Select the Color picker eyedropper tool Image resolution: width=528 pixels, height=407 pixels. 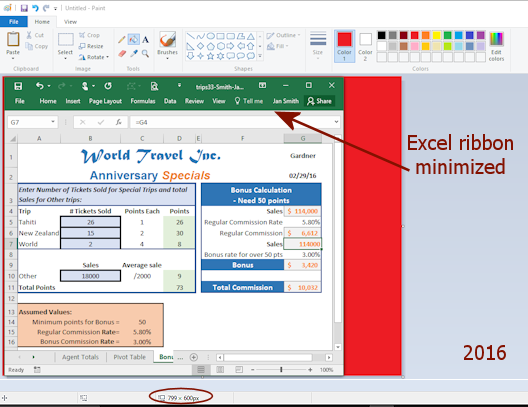[x=134, y=54]
